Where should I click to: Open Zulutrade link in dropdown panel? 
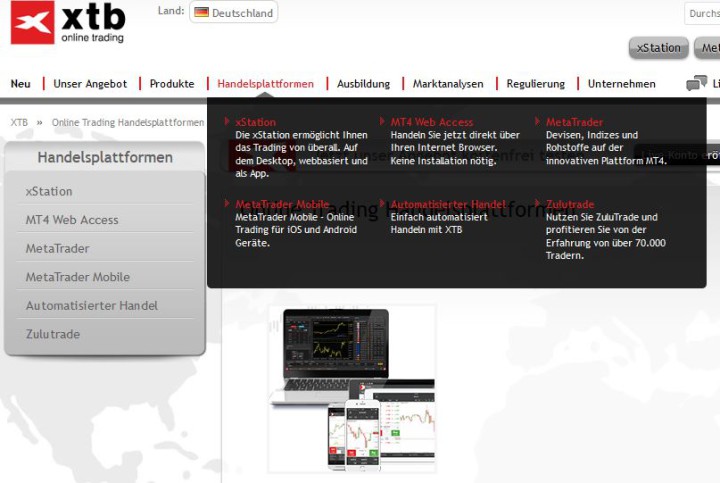pos(570,204)
